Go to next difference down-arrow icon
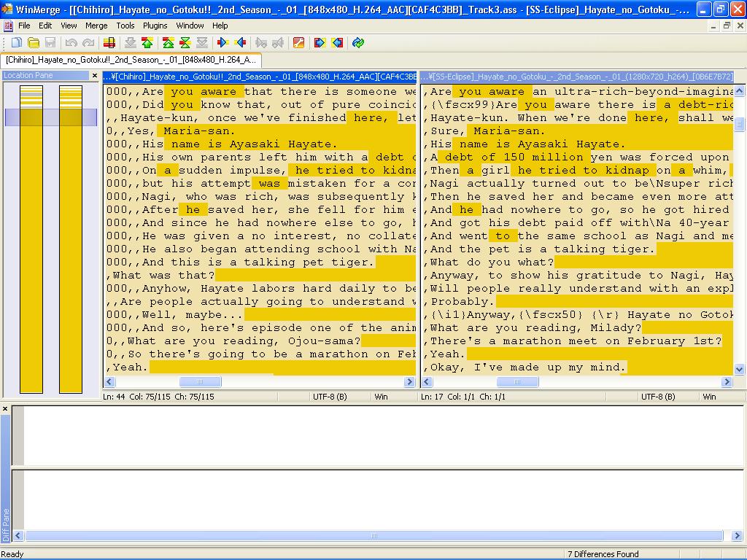 pos(130,43)
